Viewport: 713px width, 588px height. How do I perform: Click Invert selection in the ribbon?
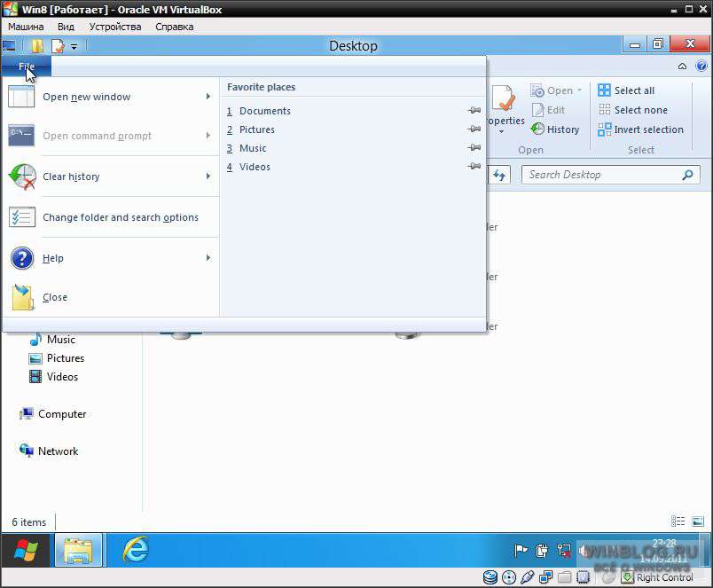[640, 129]
